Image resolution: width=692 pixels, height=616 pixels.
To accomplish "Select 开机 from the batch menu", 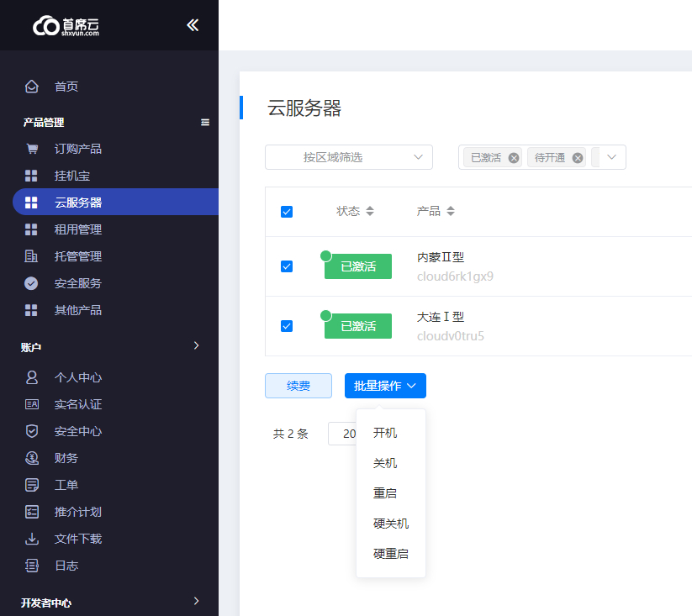I will pos(385,433).
